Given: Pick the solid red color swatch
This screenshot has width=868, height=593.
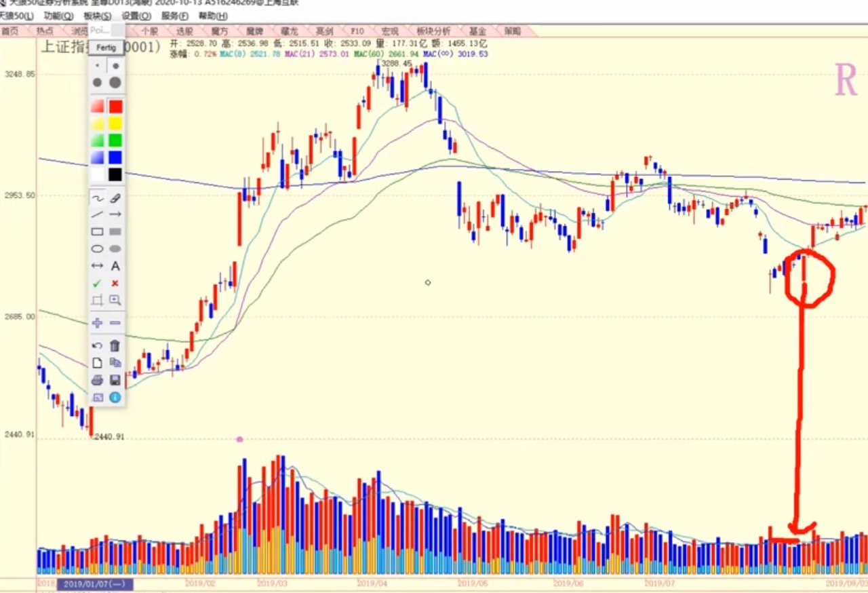Looking at the screenshot, I should (115, 107).
